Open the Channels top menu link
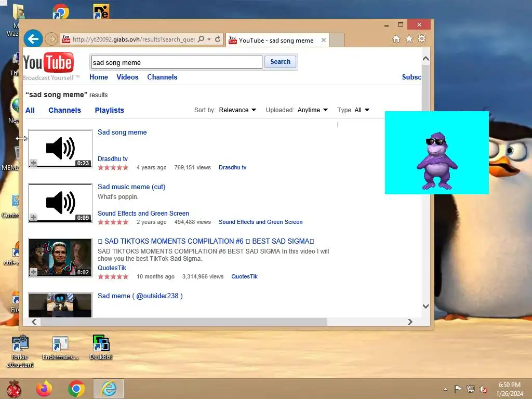 pos(162,77)
